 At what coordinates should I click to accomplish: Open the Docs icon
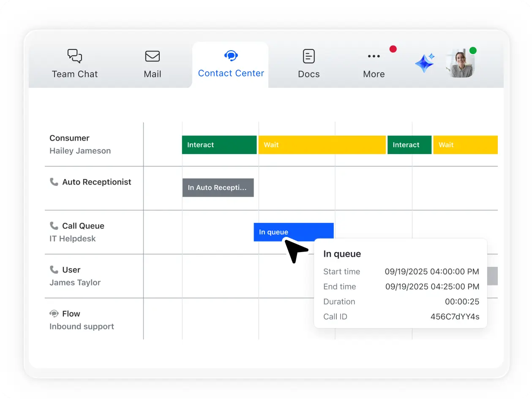point(308,56)
